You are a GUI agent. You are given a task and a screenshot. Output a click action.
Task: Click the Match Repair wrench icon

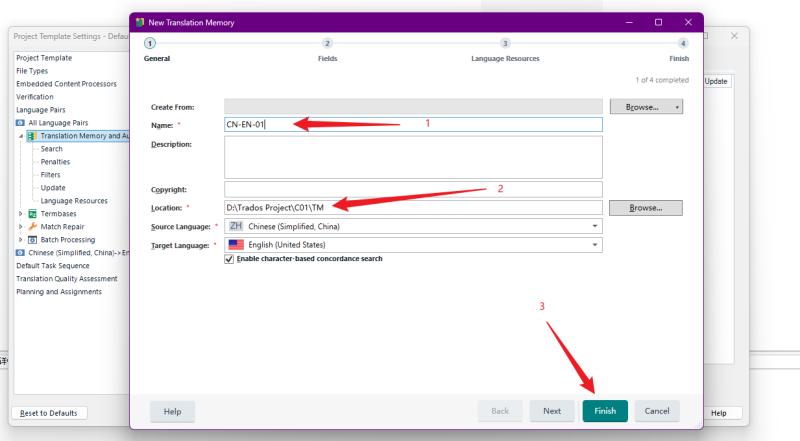click(33, 227)
